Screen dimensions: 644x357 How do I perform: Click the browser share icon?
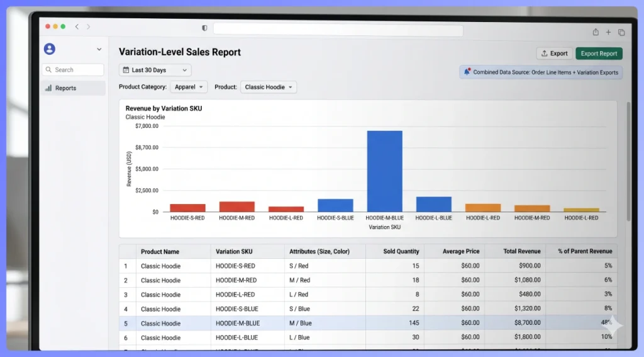[596, 32]
